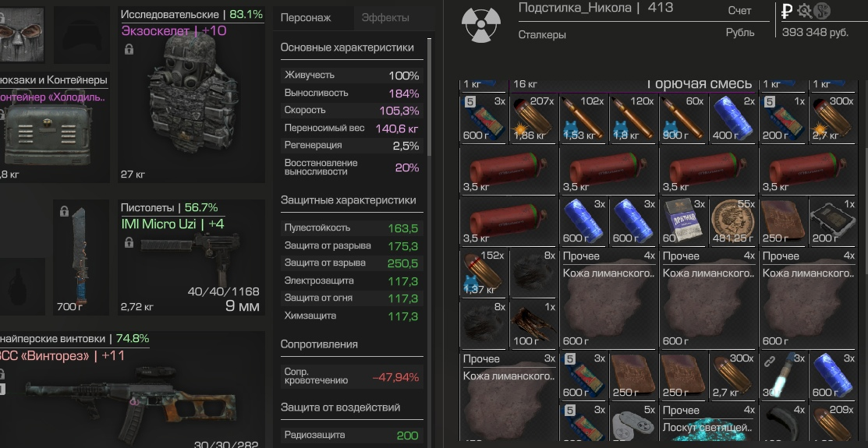This screenshot has height=448, width=868.
Task: Click the glowing flare item 3x
Action: click(x=783, y=375)
